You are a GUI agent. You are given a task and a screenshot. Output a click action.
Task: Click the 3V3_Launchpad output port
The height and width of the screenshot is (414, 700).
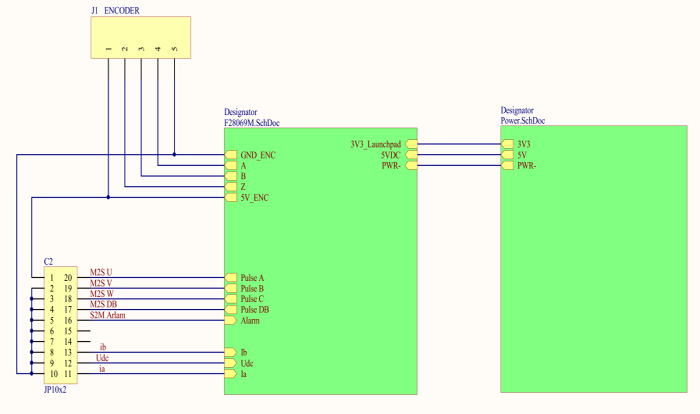point(410,144)
